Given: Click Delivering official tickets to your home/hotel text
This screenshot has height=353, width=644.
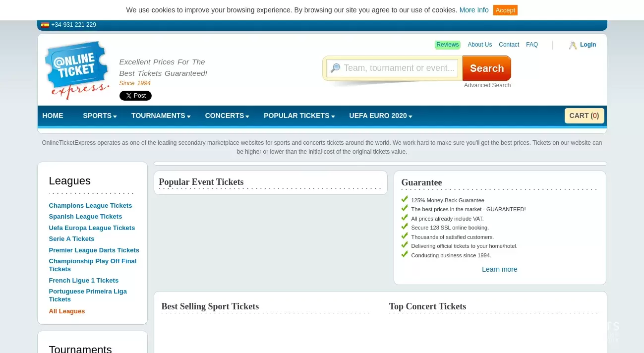Looking at the screenshot, I should tap(464, 246).
